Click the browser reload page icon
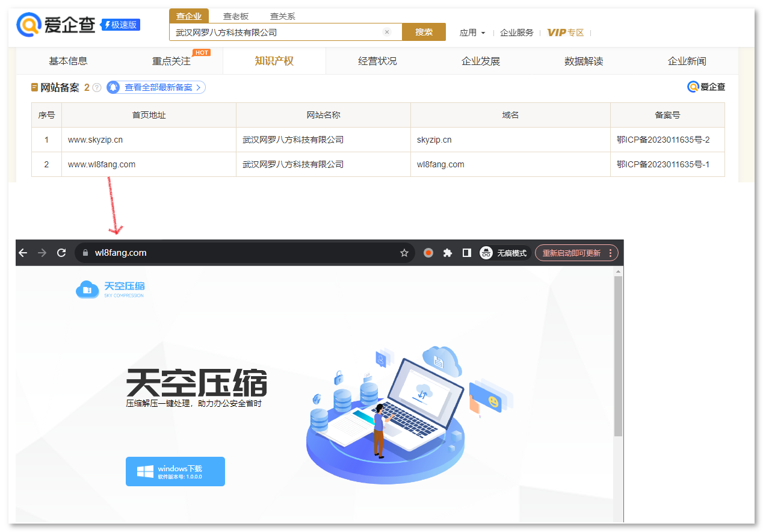Screen dimensions: 763x532 61,253
